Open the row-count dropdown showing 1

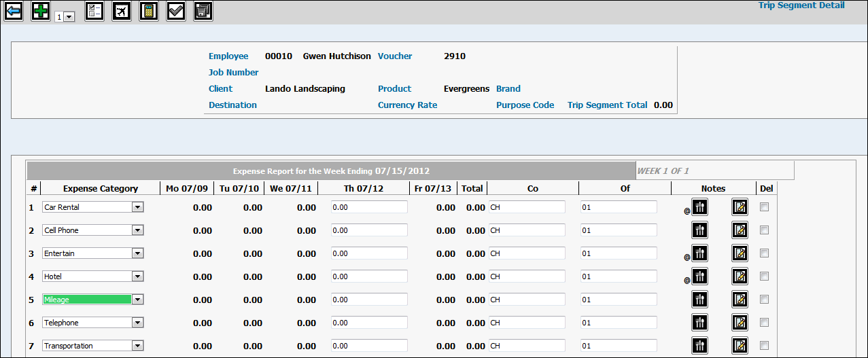pyautogui.click(x=65, y=17)
